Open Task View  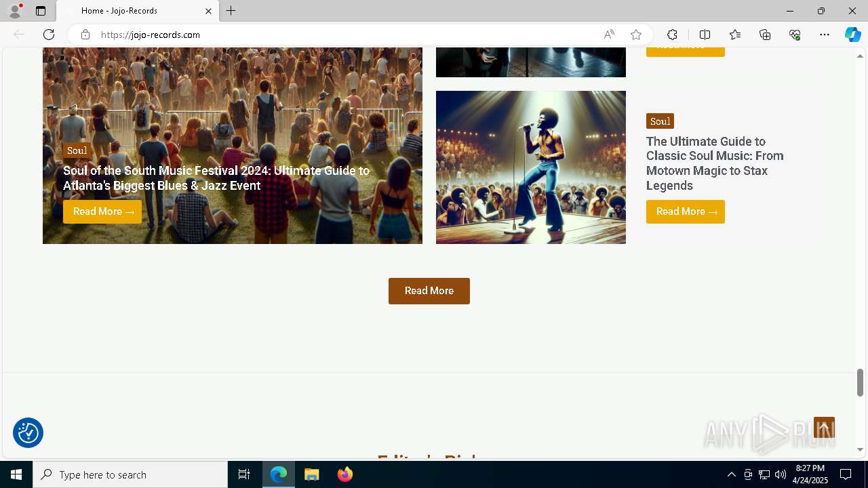pos(244,474)
